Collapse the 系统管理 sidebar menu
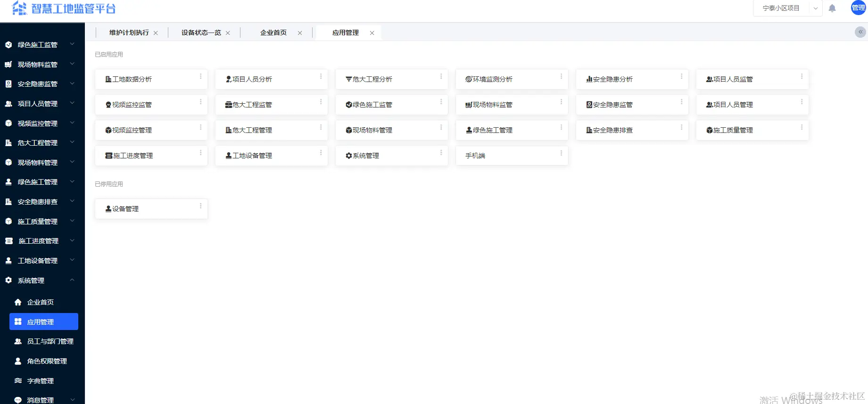This screenshot has width=868, height=404. (72, 280)
